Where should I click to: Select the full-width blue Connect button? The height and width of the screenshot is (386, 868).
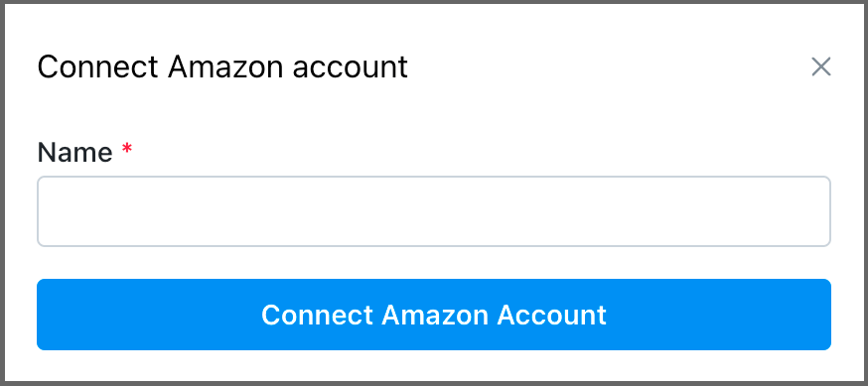[x=433, y=315]
